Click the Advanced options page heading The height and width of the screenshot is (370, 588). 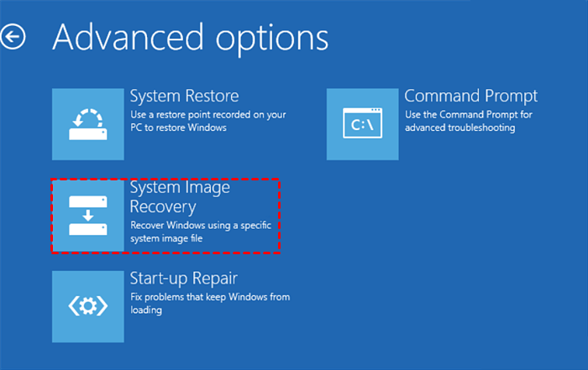(x=190, y=39)
